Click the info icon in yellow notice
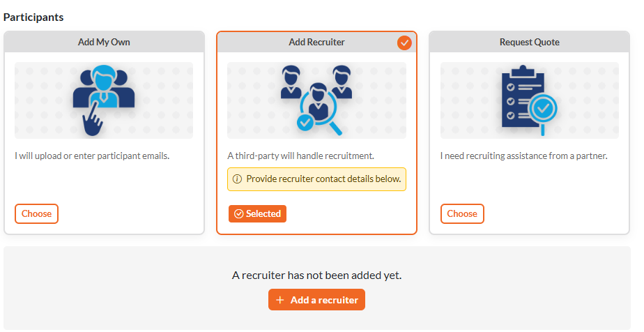The image size is (644, 332). (x=237, y=179)
